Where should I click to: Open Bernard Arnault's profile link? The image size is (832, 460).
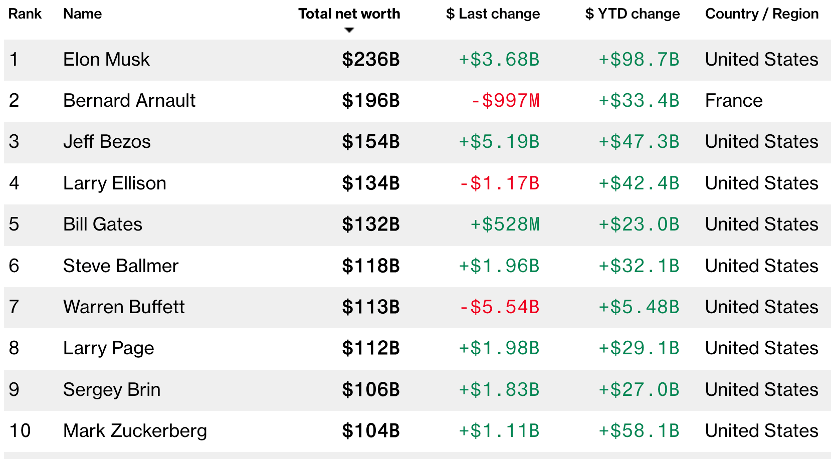click(129, 101)
